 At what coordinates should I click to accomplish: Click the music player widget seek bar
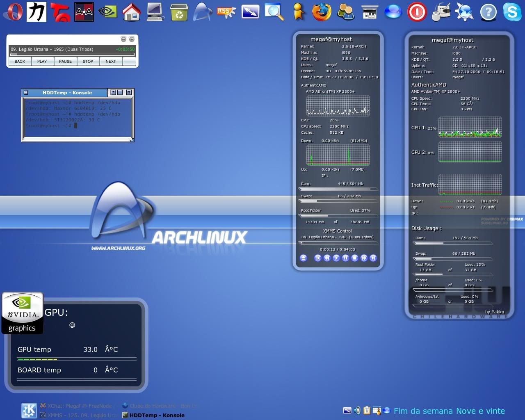pos(72,54)
